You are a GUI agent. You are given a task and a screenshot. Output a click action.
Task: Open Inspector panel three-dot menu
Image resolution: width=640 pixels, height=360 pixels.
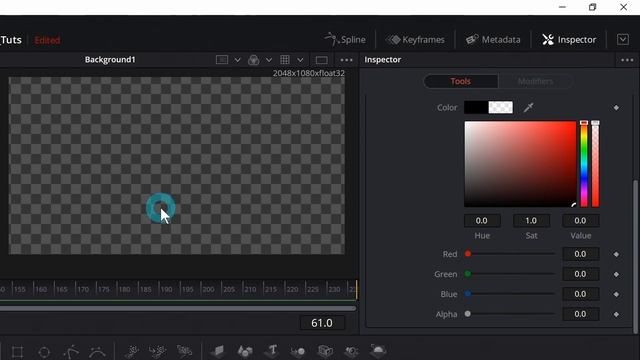click(627, 60)
